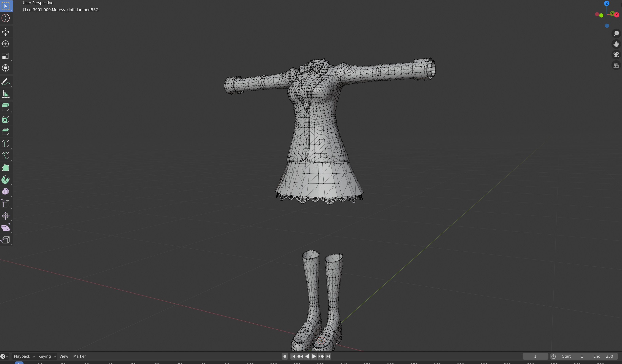
Task: Open the timeline editor type dropdown
Action: coord(5,356)
